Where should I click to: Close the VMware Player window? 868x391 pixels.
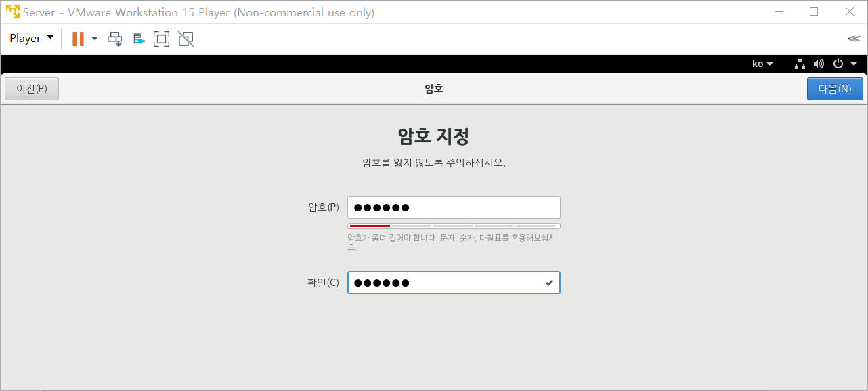point(850,12)
